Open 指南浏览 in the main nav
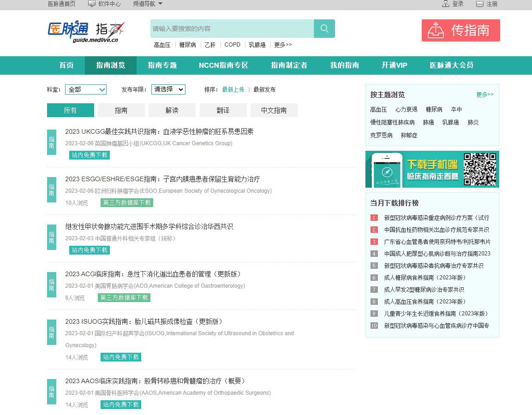Screen dimensions: 532x415 (x=111, y=65)
